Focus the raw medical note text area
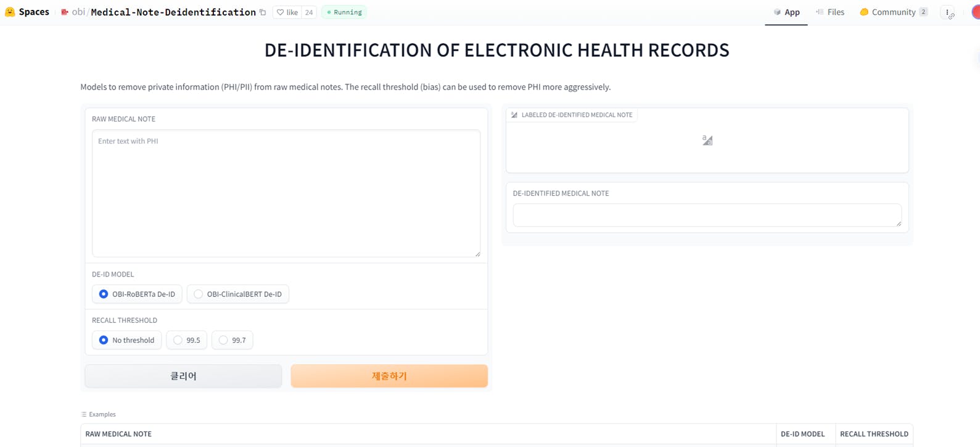Viewport: 980px width, 447px height. [x=286, y=193]
